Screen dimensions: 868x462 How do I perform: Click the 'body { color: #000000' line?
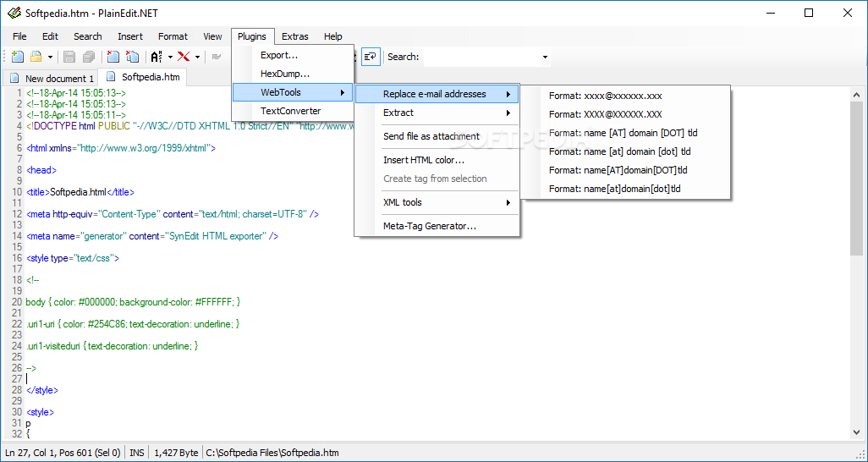tap(133, 302)
